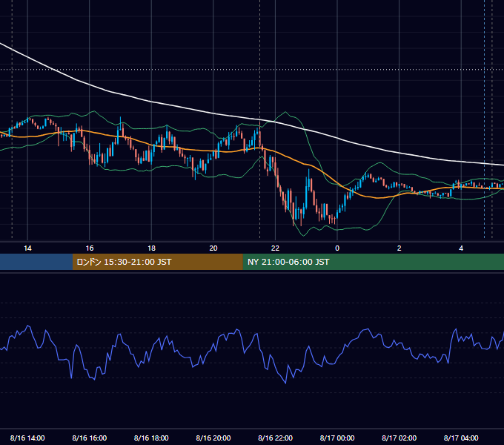This screenshot has height=445, width=504.
Task: Select the NY 21:00-06:00 JST session bar
Action: point(373,262)
